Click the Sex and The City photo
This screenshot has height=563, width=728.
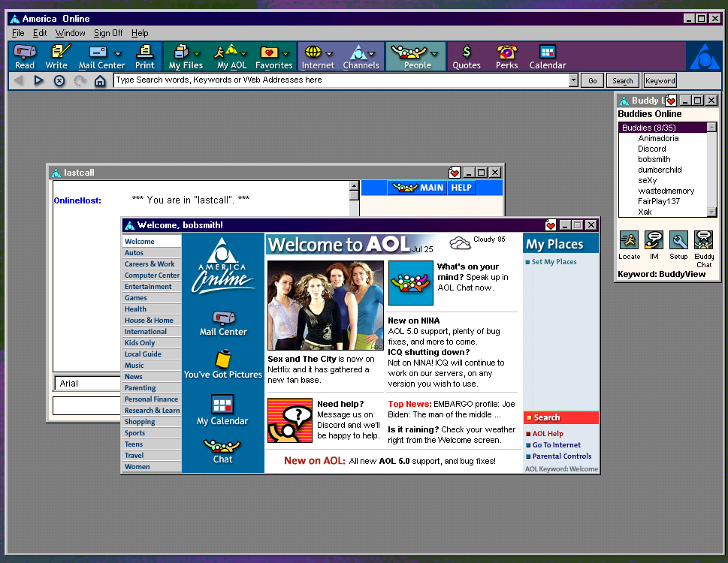click(x=325, y=306)
